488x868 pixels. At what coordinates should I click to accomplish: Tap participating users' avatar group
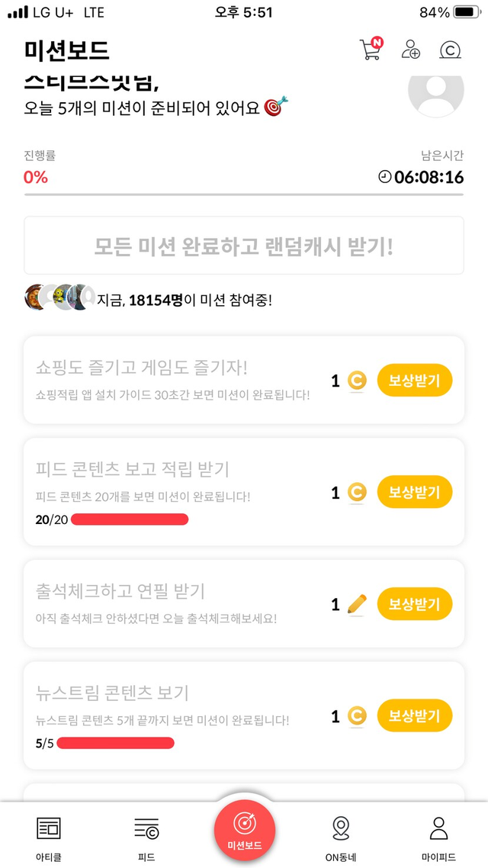tap(59, 298)
